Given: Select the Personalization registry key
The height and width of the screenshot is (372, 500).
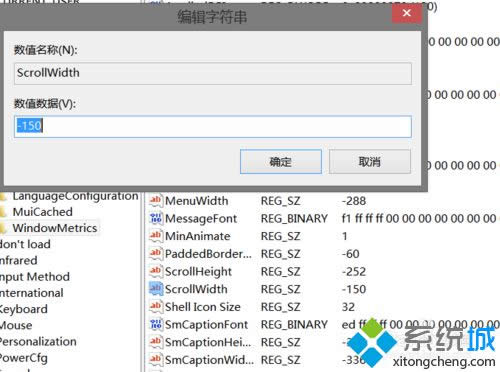Looking at the screenshot, I should 38,342.
